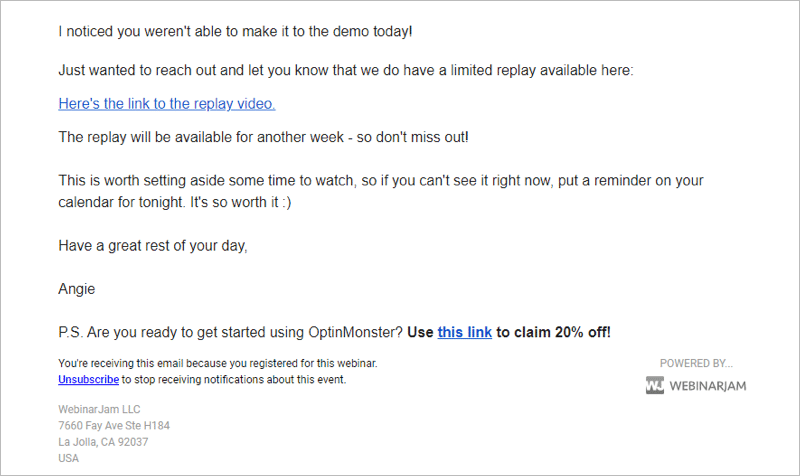Click the "replay will be available" sentence
Screen dimensions: 800x476
tap(263, 137)
